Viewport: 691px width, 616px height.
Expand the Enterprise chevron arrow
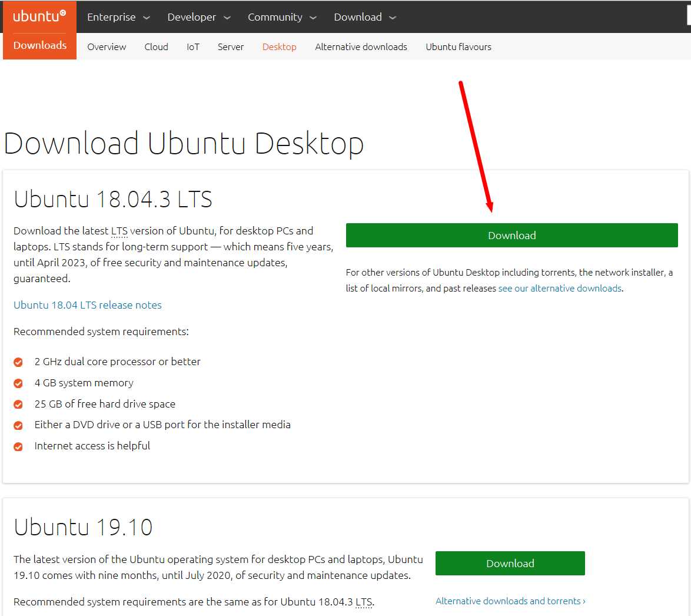147,18
